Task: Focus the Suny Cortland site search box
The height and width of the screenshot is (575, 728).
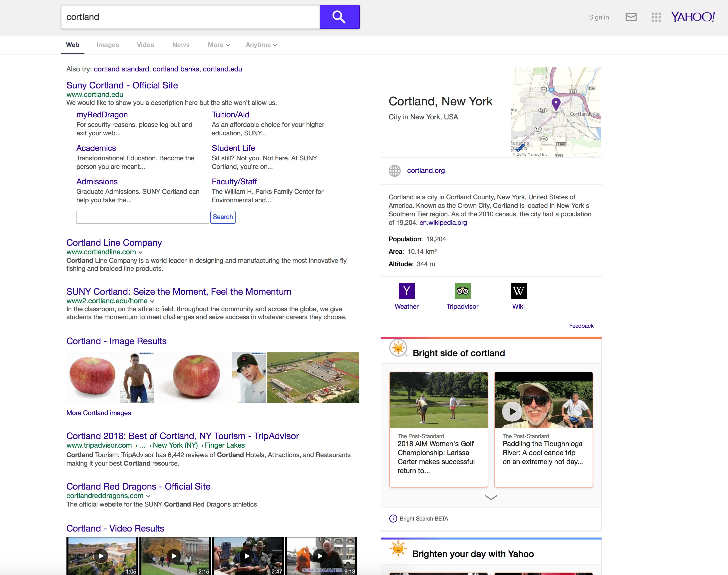Action: (x=143, y=217)
